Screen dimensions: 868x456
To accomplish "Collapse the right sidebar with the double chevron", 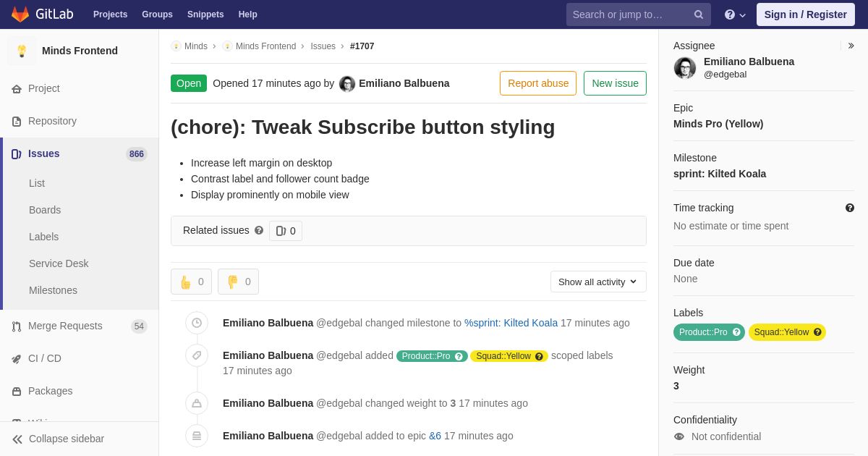I will tap(851, 46).
